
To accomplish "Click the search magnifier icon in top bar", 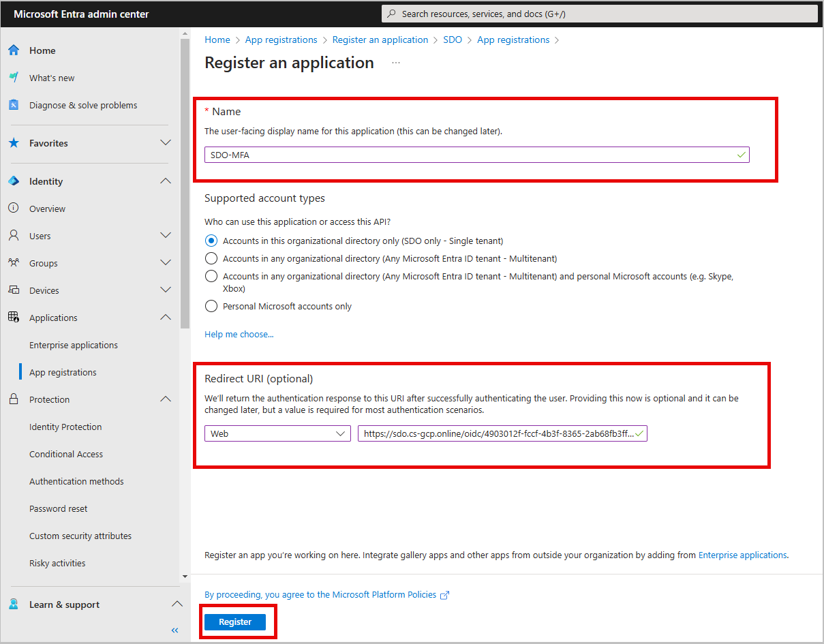I will click(x=392, y=14).
